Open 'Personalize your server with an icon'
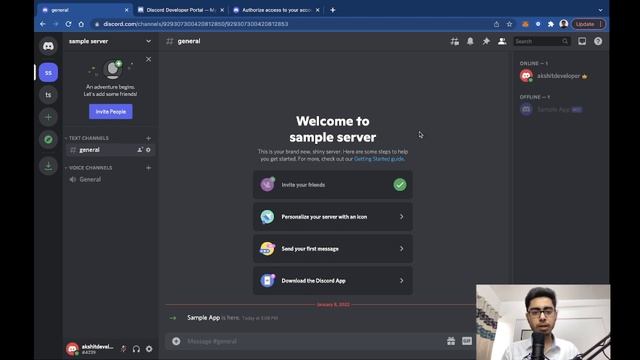Screen dimensions: 640x360 point(333,217)
